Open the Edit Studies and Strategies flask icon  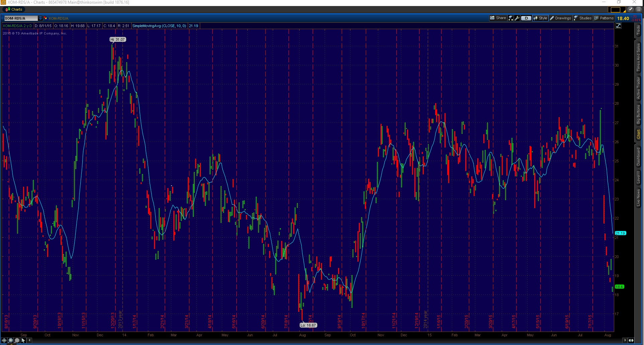[x=511, y=18]
